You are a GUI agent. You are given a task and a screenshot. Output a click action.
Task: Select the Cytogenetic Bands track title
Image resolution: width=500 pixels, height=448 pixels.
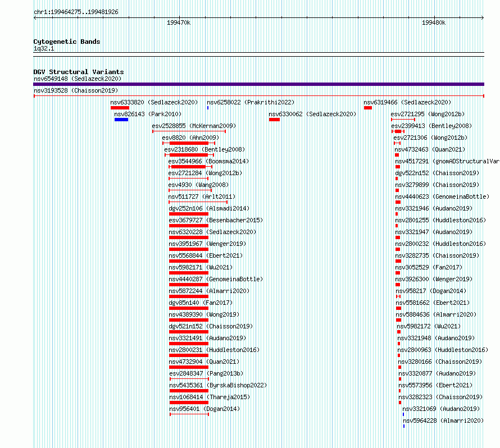(x=67, y=42)
